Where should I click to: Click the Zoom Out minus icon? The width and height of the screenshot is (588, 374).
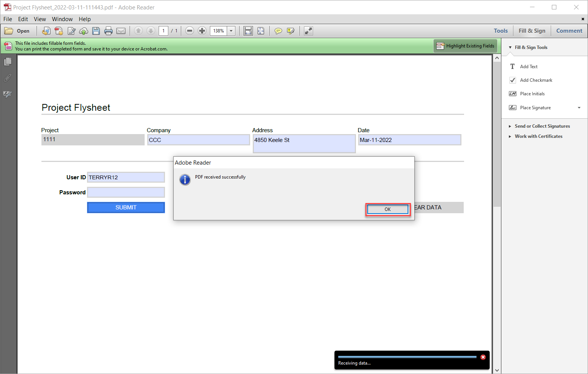[189, 31]
